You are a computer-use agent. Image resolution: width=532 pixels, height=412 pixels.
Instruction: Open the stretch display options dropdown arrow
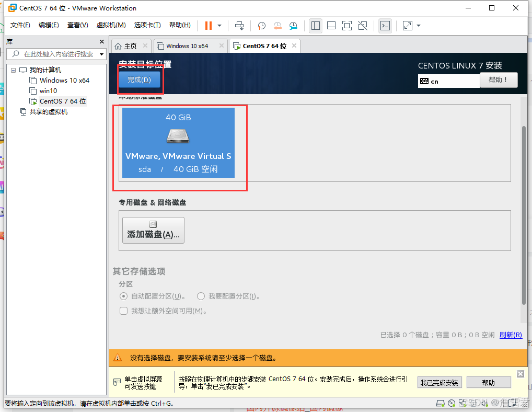click(x=419, y=26)
